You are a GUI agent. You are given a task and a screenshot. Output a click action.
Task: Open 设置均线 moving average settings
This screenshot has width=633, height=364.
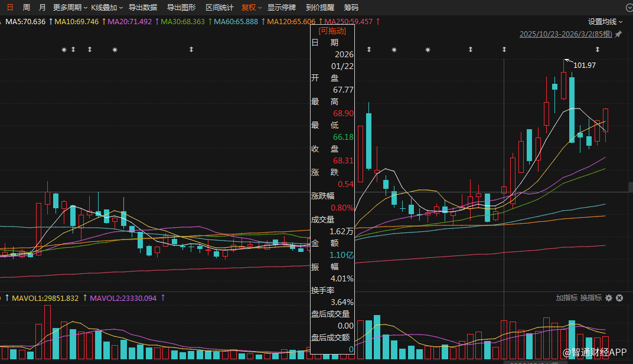pos(605,21)
